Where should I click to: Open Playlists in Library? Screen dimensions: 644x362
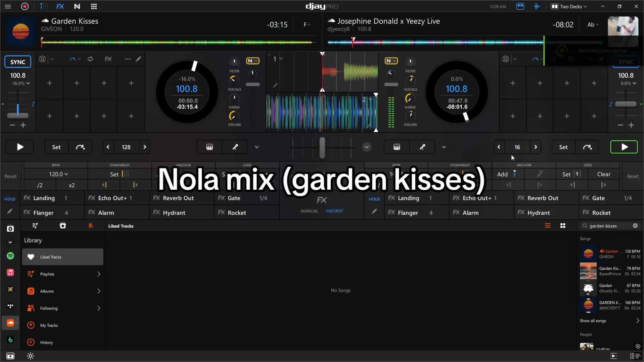pos(63,274)
